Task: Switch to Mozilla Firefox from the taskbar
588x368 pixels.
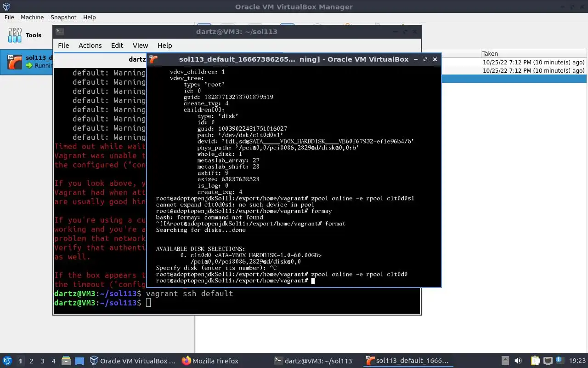Action: (x=210, y=361)
